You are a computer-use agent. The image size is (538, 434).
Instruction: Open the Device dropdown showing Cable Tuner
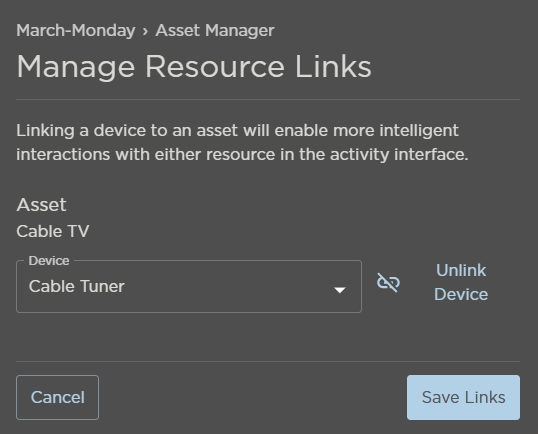coord(189,286)
